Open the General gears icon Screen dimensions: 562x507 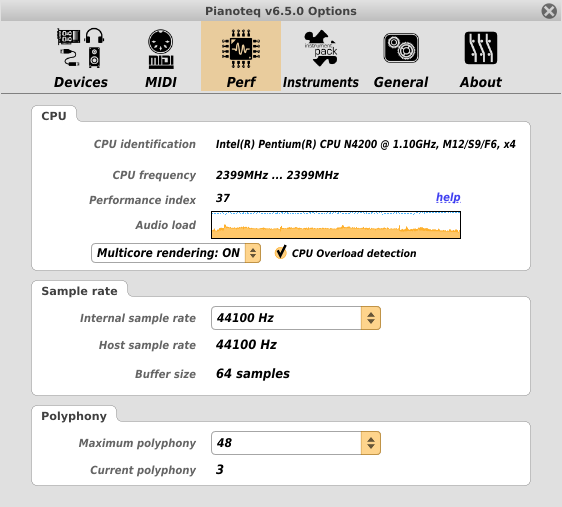(x=401, y=48)
